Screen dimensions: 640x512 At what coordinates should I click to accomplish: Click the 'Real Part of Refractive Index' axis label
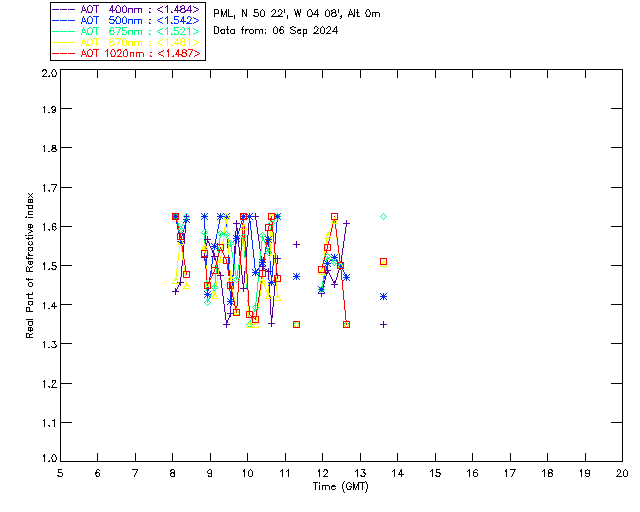point(29,265)
